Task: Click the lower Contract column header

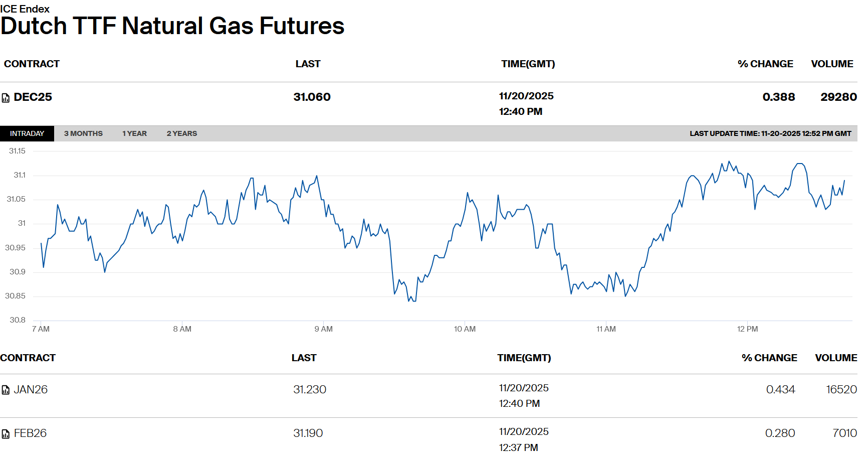Action: [28, 358]
